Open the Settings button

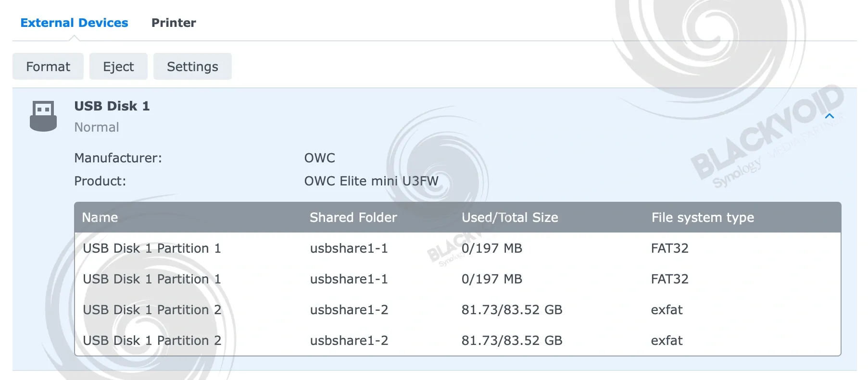tap(192, 66)
